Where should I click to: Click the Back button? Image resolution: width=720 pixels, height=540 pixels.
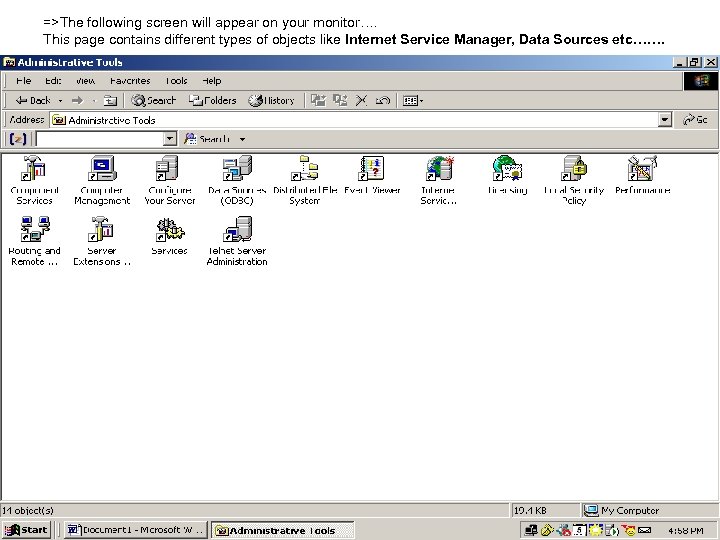tap(33, 100)
